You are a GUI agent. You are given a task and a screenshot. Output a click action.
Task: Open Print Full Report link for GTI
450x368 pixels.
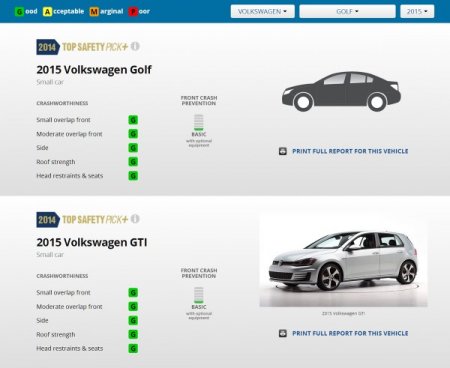(350, 333)
